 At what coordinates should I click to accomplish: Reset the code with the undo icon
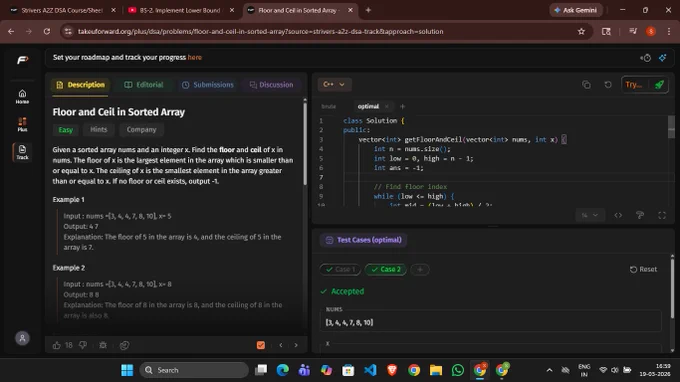tap(608, 85)
